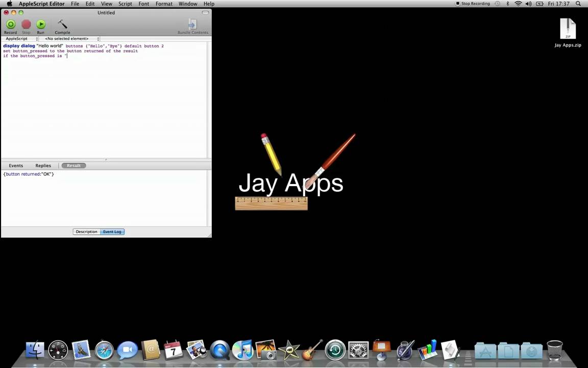Click the Bluetooth menu bar icon

click(x=508, y=4)
